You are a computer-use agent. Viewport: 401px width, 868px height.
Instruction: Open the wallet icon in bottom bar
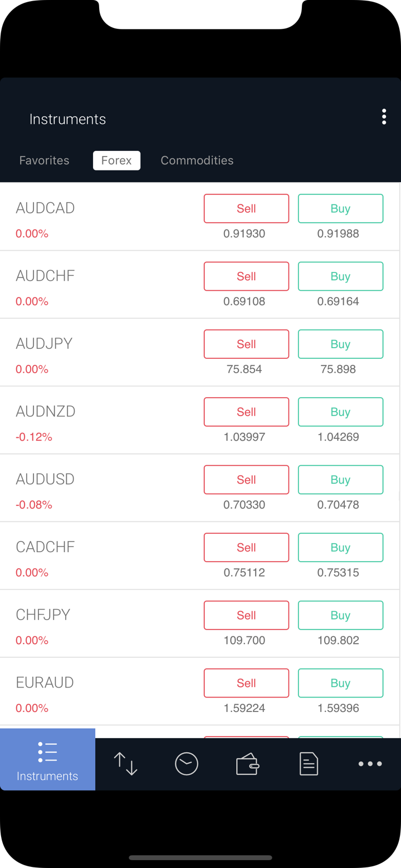247,763
